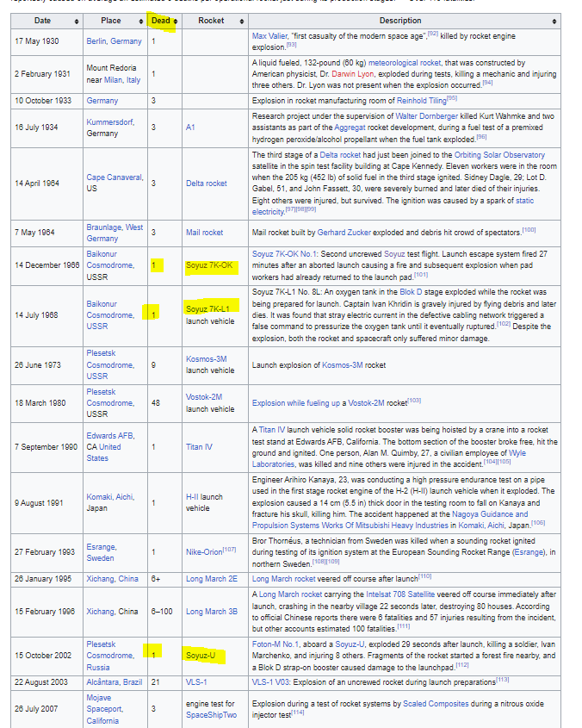Sort table by Place column arrows
The image size is (582, 728).
141,22
